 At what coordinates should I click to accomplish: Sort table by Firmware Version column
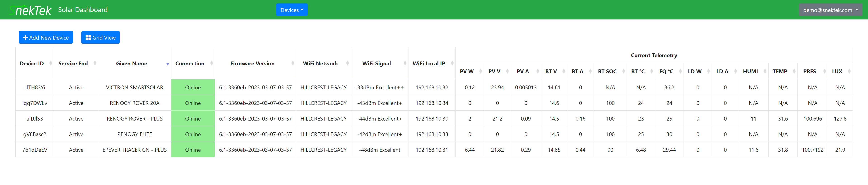(x=255, y=63)
